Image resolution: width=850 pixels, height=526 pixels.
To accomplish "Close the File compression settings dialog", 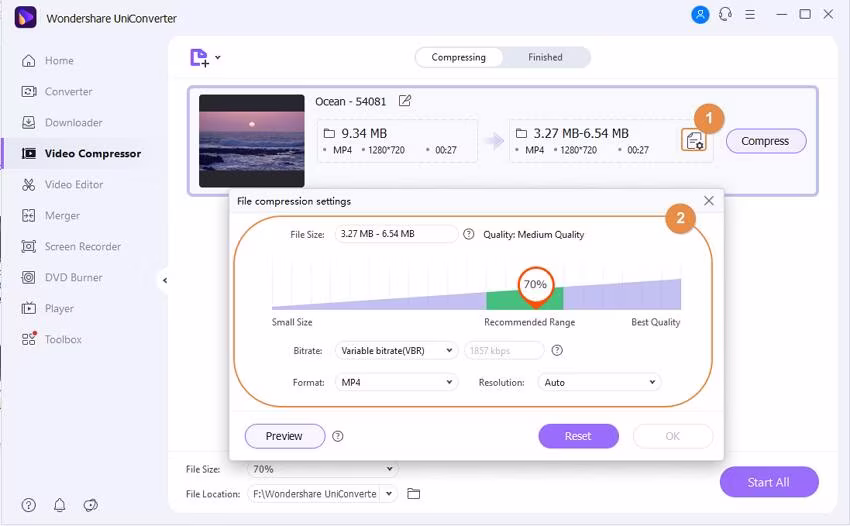I will tap(709, 201).
